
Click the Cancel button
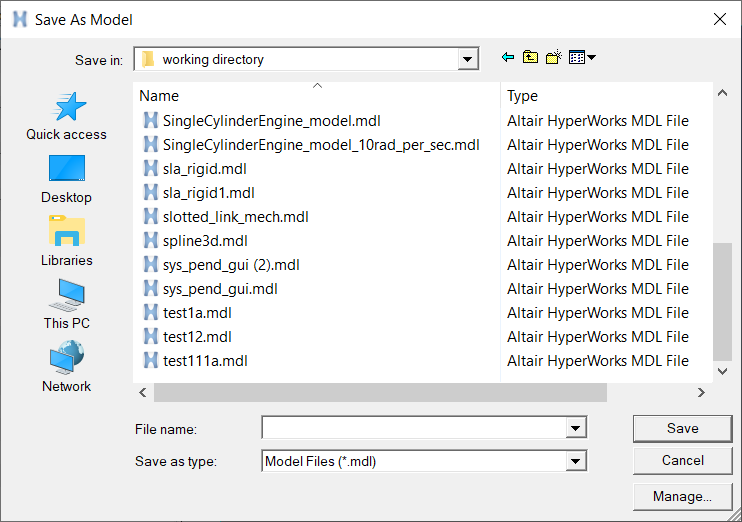[682, 461]
